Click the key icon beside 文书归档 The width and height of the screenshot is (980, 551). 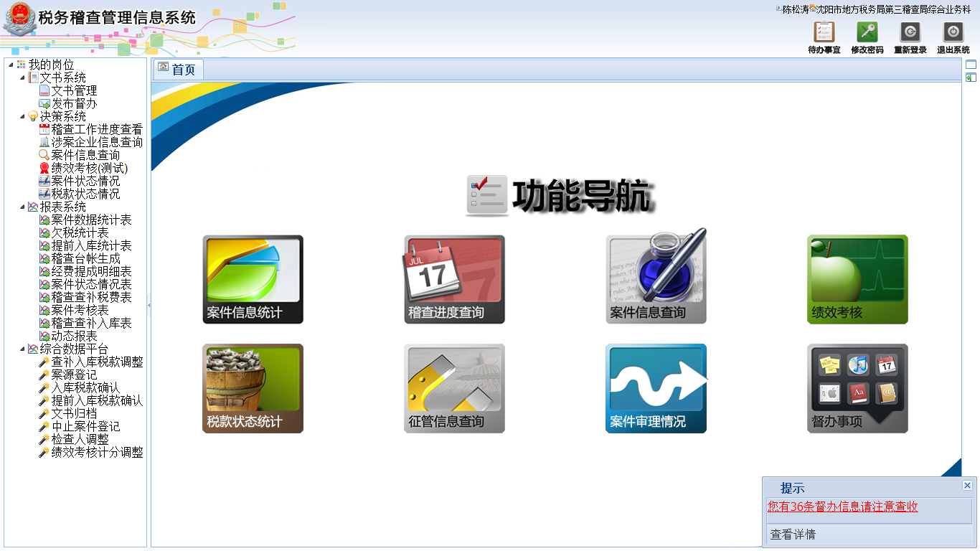(x=44, y=414)
